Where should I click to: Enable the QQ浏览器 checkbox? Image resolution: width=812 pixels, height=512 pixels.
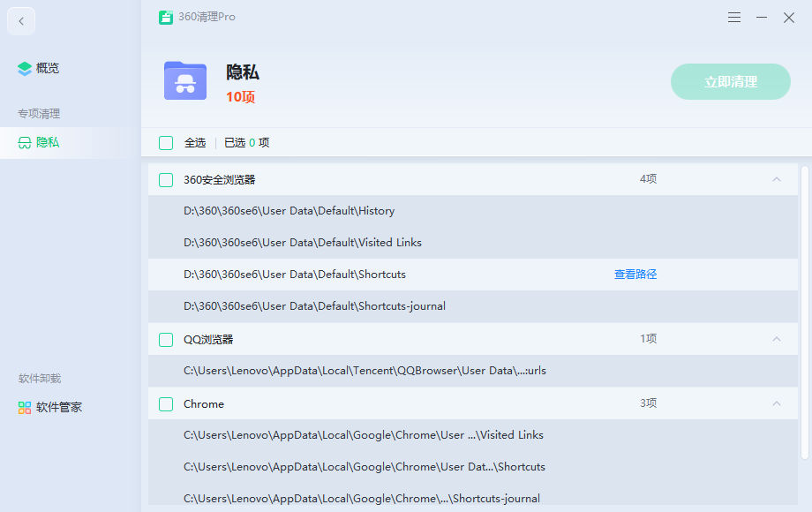coord(166,340)
